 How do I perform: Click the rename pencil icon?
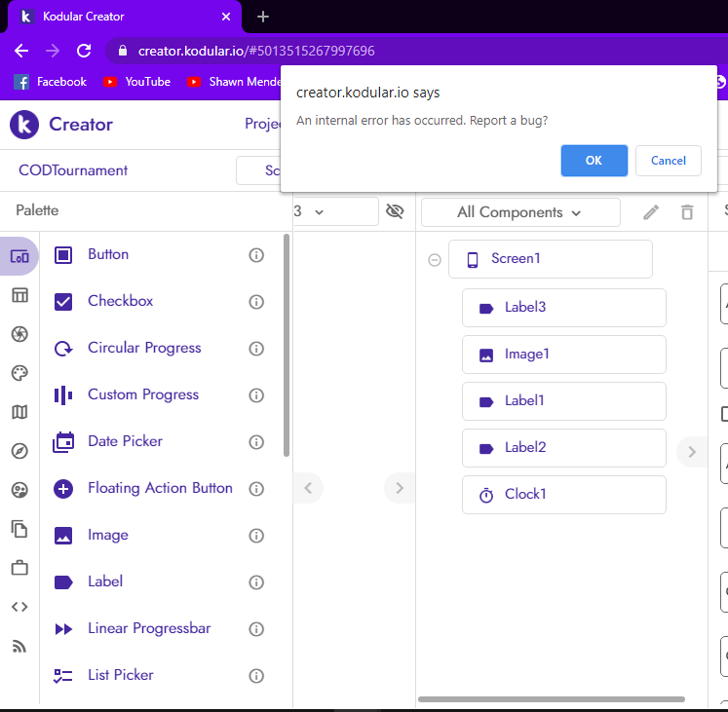(651, 212)
